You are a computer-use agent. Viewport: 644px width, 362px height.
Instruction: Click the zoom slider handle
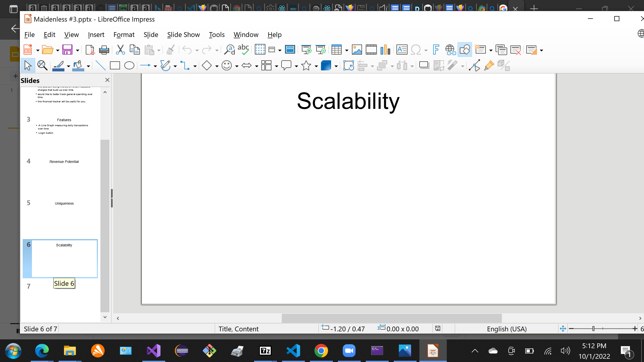point(593,329)
